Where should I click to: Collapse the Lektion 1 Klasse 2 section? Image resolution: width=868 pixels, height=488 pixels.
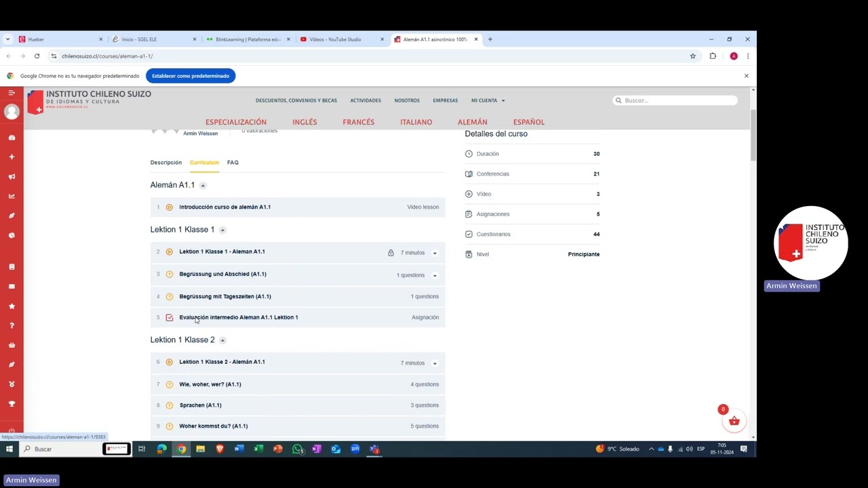tap(222, 340)
